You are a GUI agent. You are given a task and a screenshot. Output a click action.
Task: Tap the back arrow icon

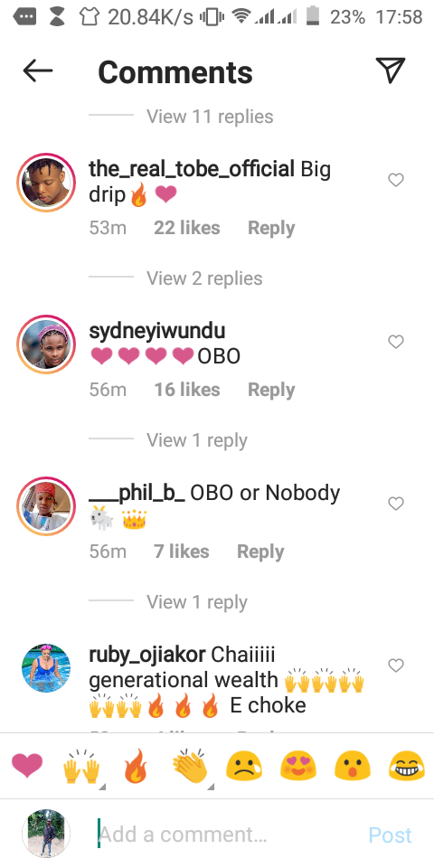pyautogui.click(x=38, y=71)
